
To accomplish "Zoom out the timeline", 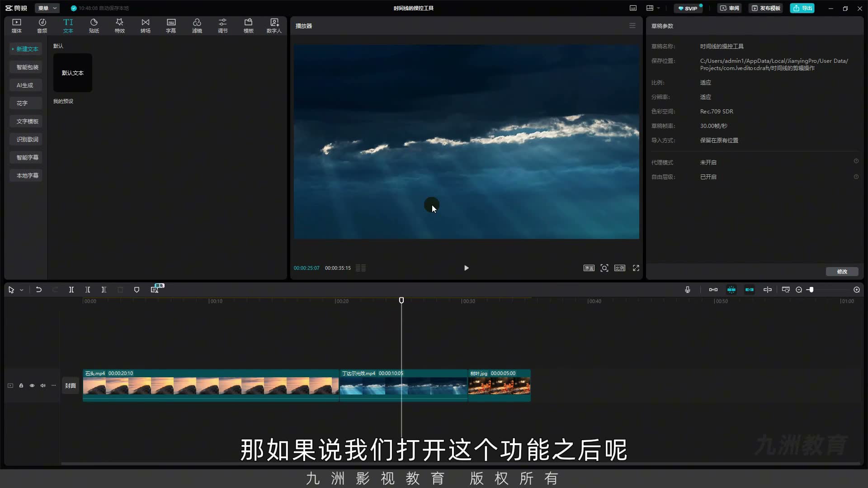I will tap(799, 290).
